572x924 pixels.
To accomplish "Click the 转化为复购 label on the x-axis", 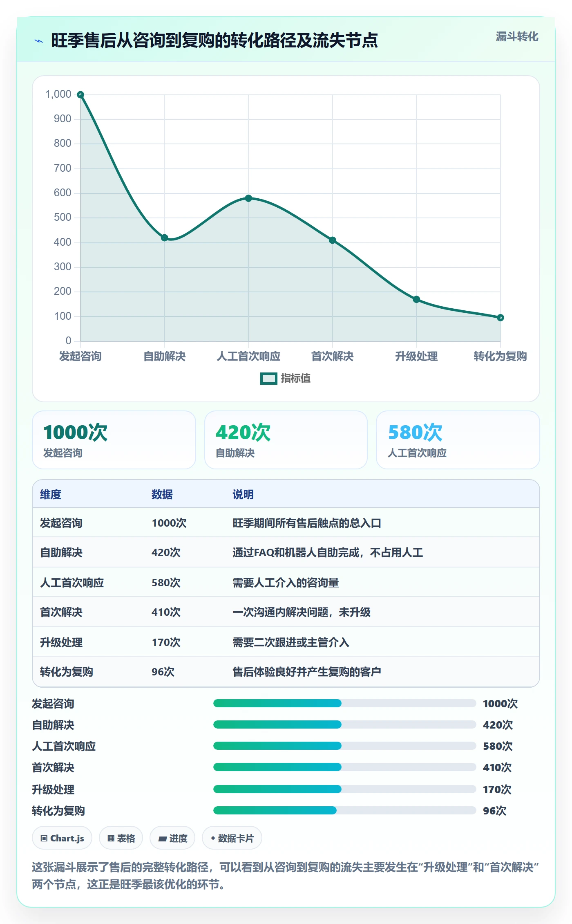I will [x=500, y=356].
